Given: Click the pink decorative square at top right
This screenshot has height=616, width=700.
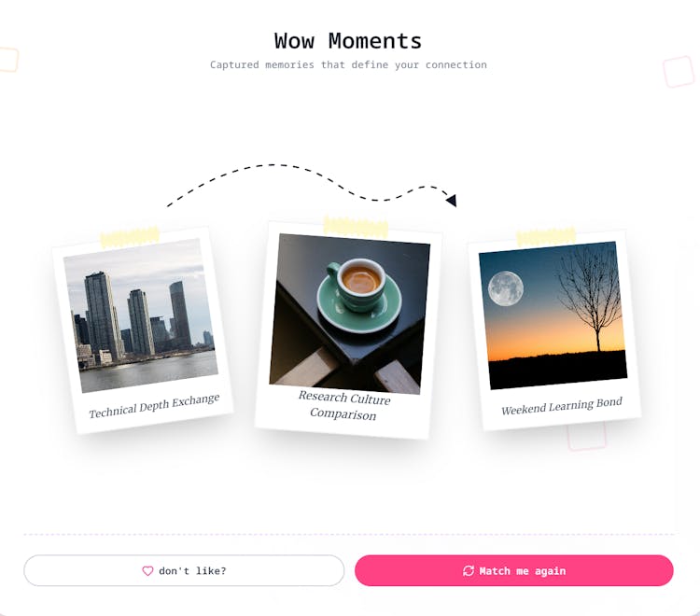Looking at the screenshot, I should coord(679,72).
